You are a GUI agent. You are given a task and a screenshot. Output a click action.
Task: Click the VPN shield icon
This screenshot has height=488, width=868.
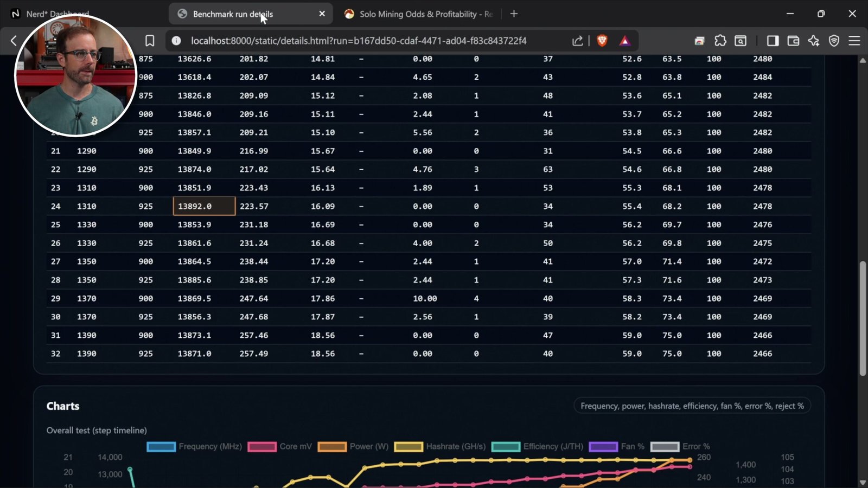834,41
